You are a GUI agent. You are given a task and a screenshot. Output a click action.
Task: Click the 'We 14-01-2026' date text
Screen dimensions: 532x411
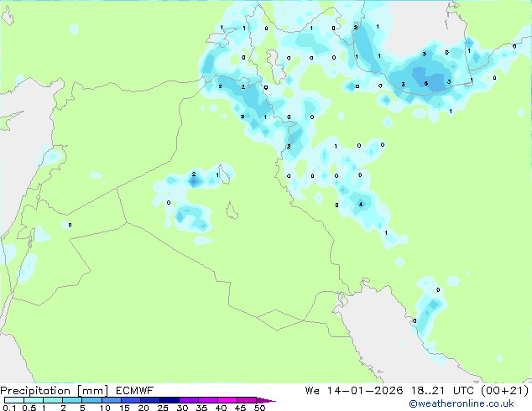point(354,391)
